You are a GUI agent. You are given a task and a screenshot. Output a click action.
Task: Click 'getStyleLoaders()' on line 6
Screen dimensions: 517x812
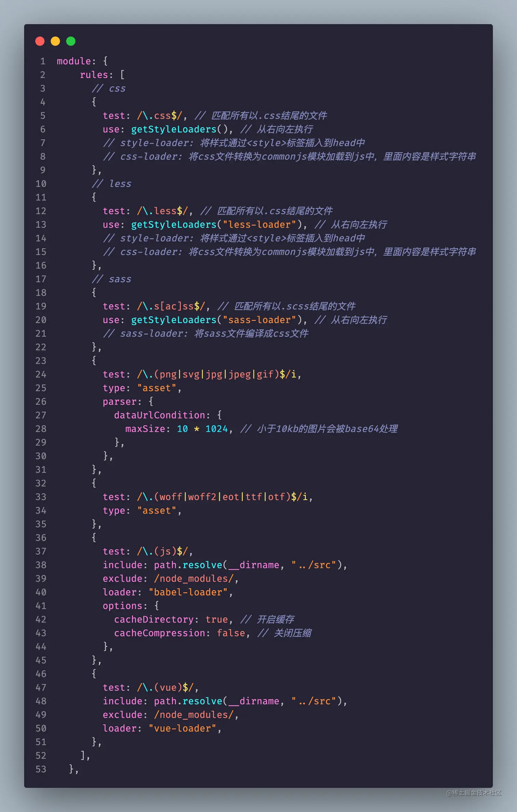[x=180, y=129]
